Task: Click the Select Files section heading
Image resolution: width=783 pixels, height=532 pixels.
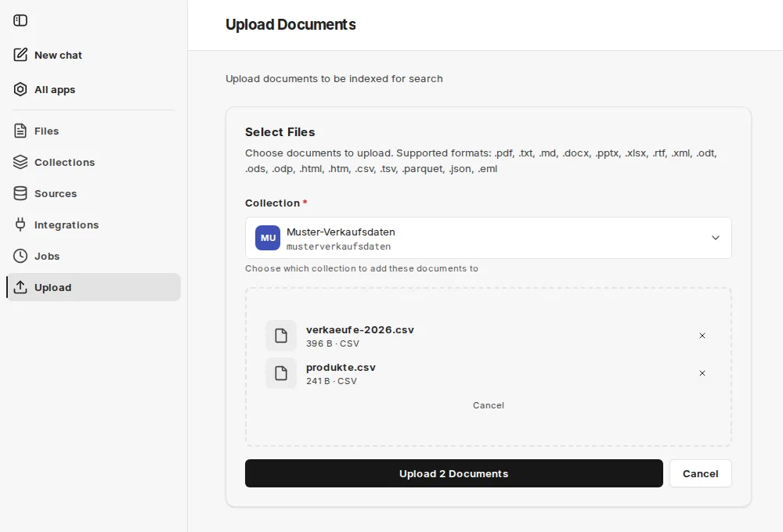Action: coord(280,131)
